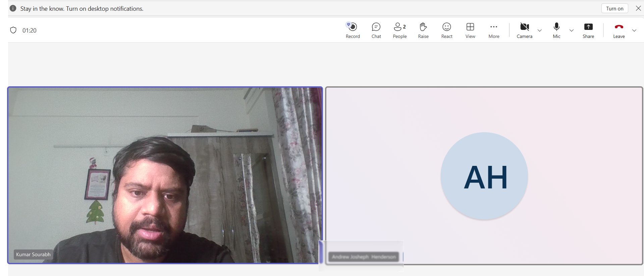The height and width of the screenshot is (276, 644).
Task: Raise your hand in the meeting
Action: coord(423,30)
